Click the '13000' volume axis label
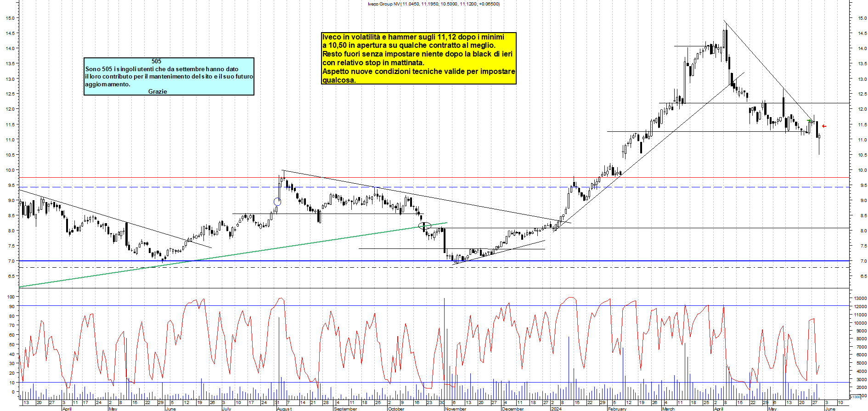Screen dimensions: 868x411 click(860, 298)
